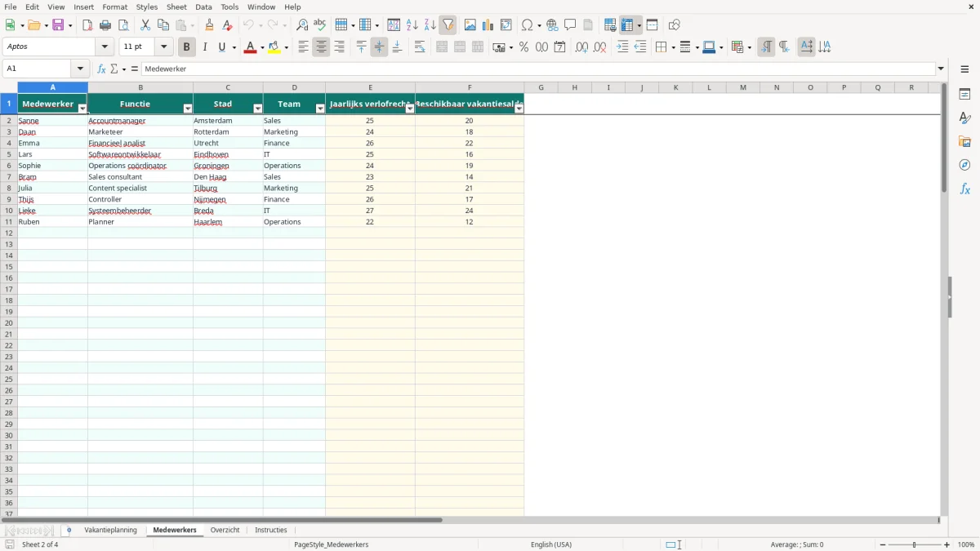The height and width of the screenshot is (551, 980).
Task: Toggle Wrap Text button
Action: (420, 47)
